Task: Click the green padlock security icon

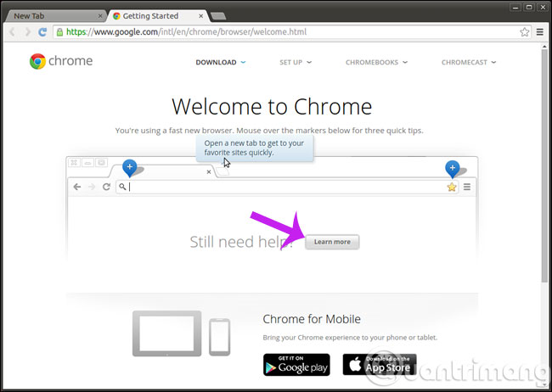Action: tap(59, 32)
